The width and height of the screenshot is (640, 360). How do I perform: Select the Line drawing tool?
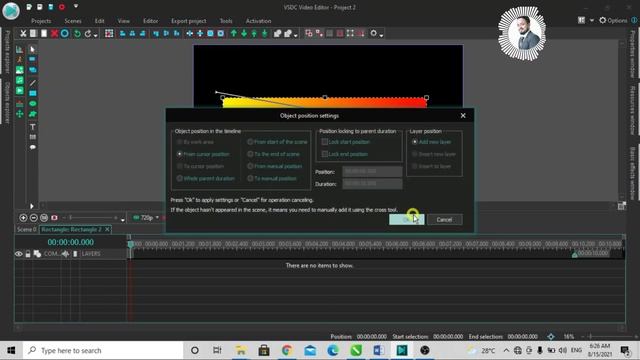(x=33, y=83)
